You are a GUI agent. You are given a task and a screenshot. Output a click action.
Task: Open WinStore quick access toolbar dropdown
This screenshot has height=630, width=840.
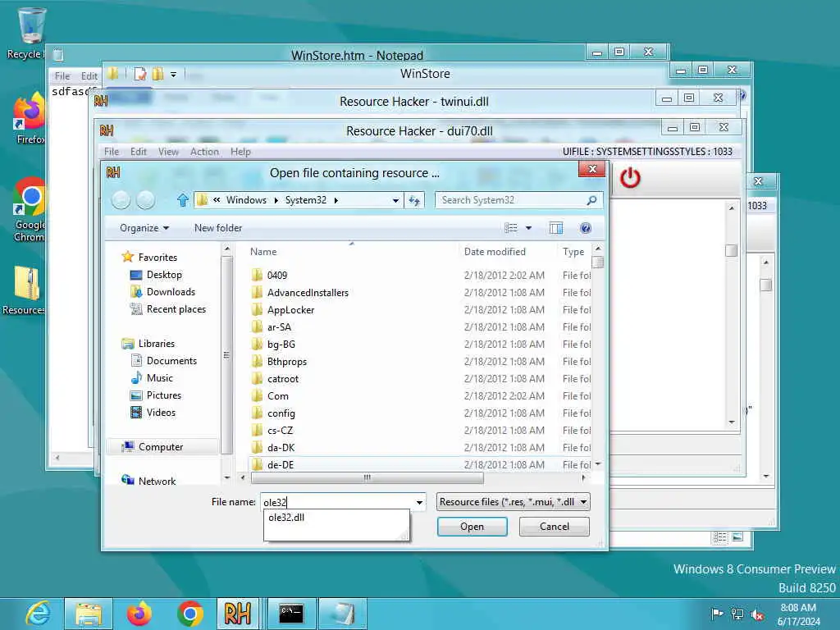[x=174, y=75]
